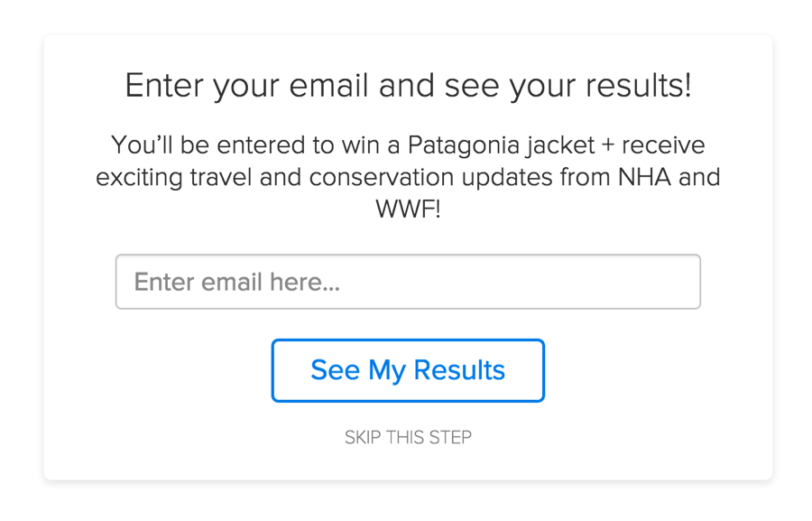
Task: Click the word 'results!' in the heading
Action: tap(638, 86)
